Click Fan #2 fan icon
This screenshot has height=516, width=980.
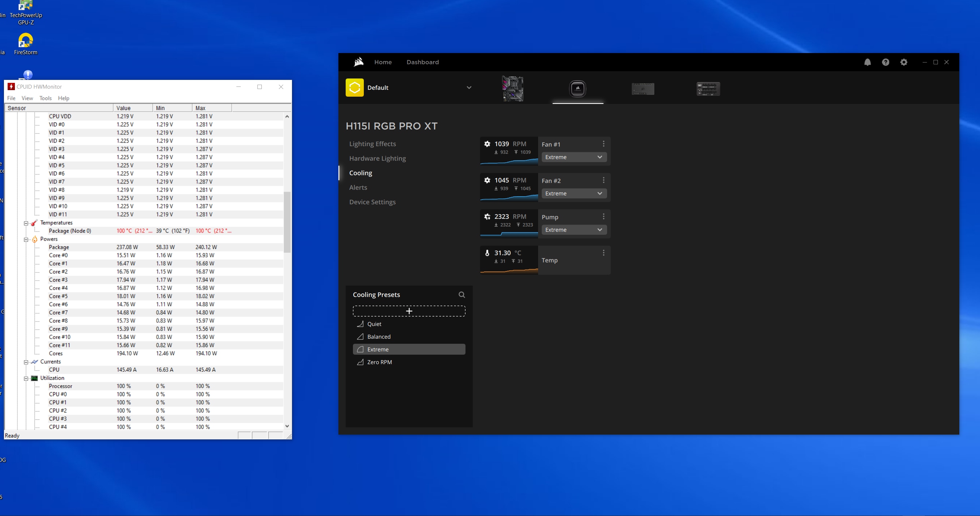coord(487,180)
